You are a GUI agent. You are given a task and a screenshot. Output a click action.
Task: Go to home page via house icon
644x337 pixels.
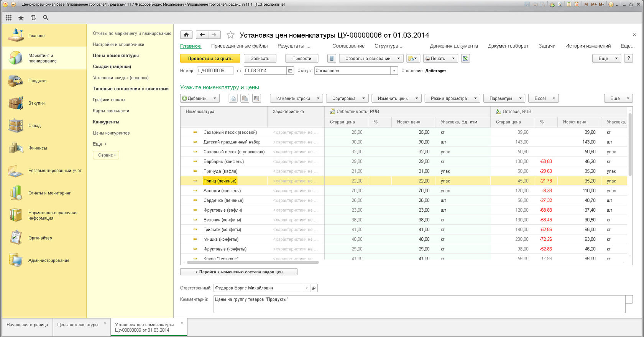click(x=186, y=35)
